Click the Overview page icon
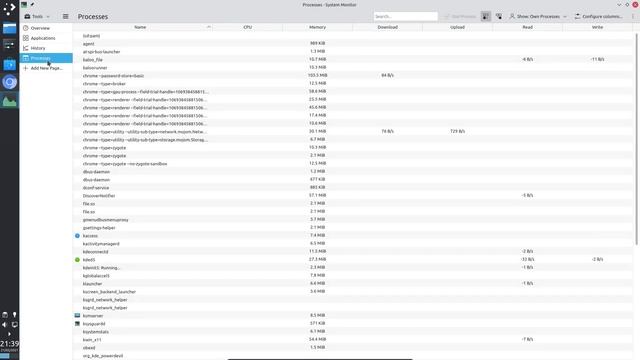Screen dimensions: 640x360 click(x=26, y=28)
